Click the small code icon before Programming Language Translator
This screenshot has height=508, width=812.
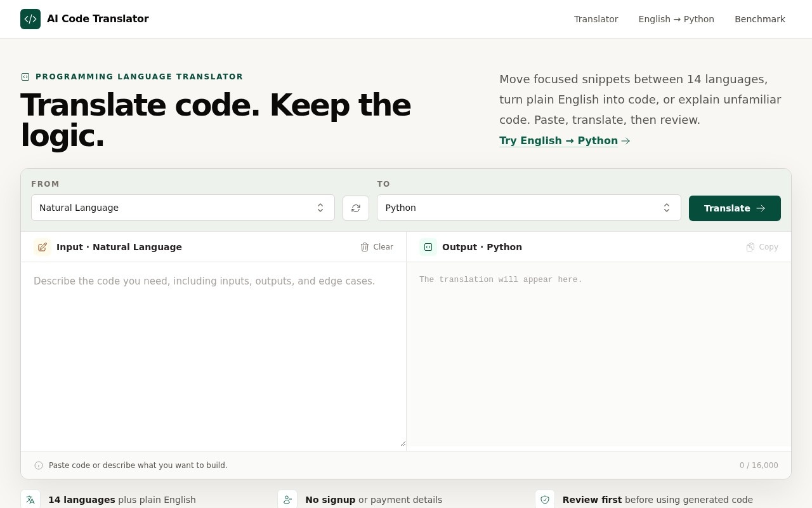(x=25, y=77)
